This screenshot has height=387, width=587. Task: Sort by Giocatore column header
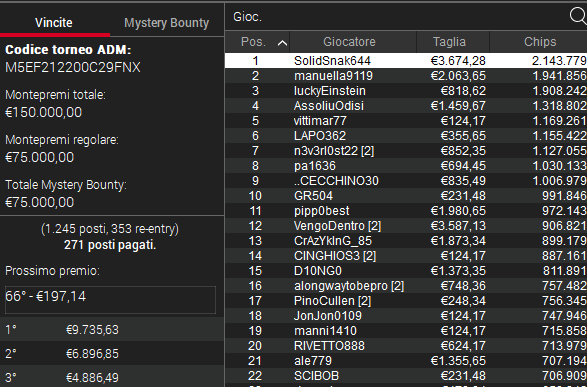353,42
